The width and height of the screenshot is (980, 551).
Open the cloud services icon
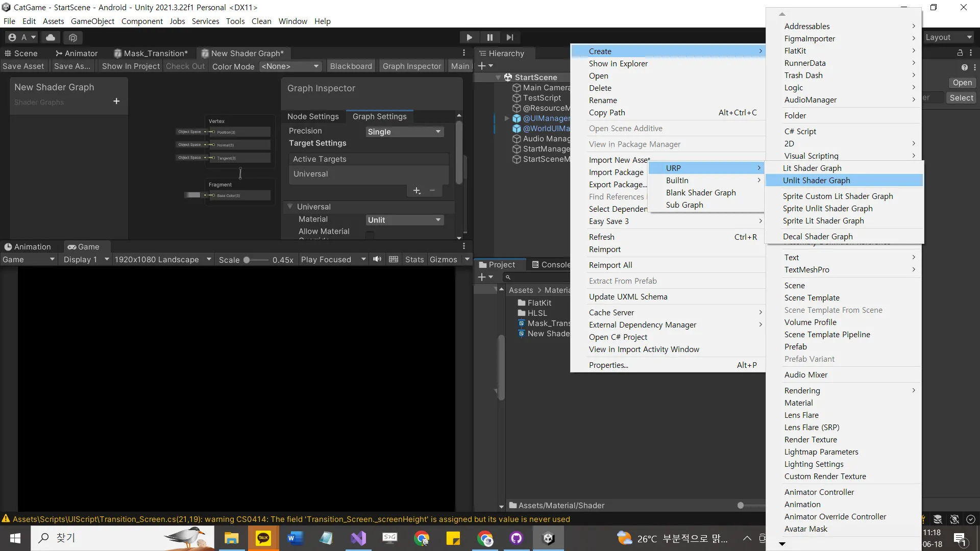[51, 37]
